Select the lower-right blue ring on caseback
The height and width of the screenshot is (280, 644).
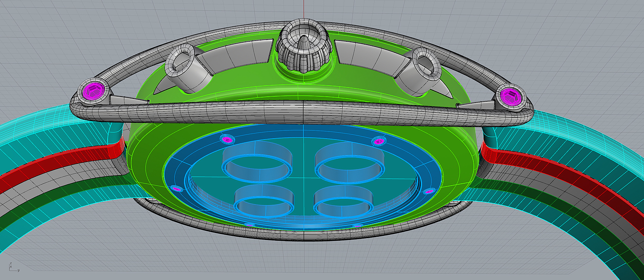342,201
